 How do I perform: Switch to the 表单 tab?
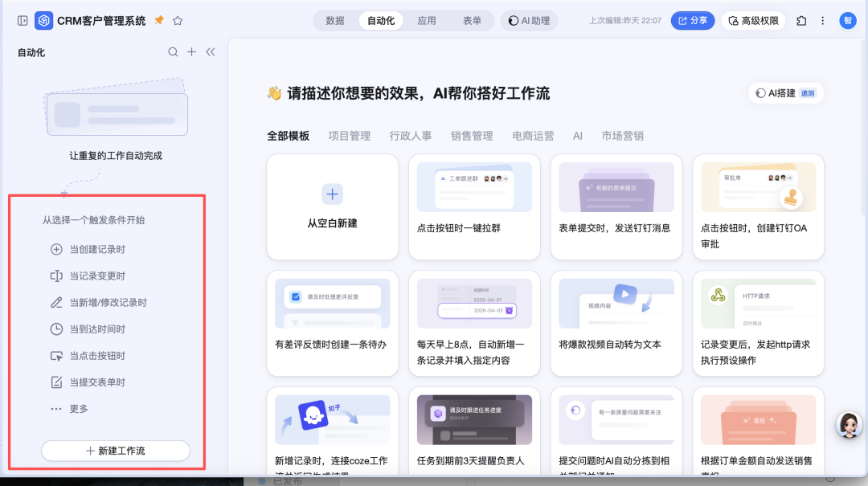473,21
